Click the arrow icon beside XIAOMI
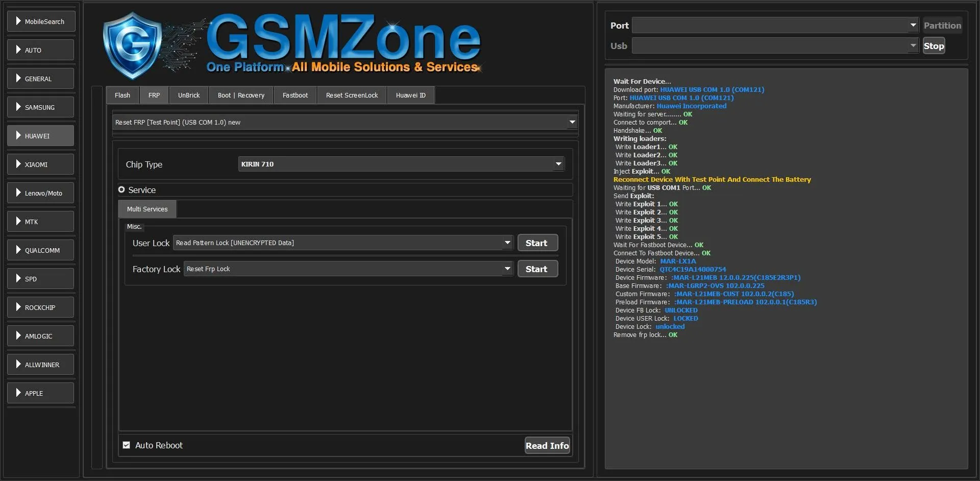Viewport: 980px width, 481px height. 18,164
